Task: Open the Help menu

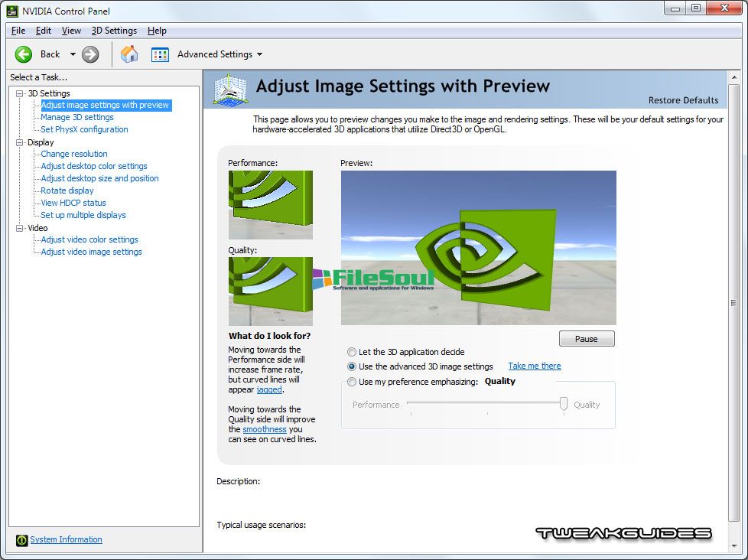Action: (x=157, y=31)
